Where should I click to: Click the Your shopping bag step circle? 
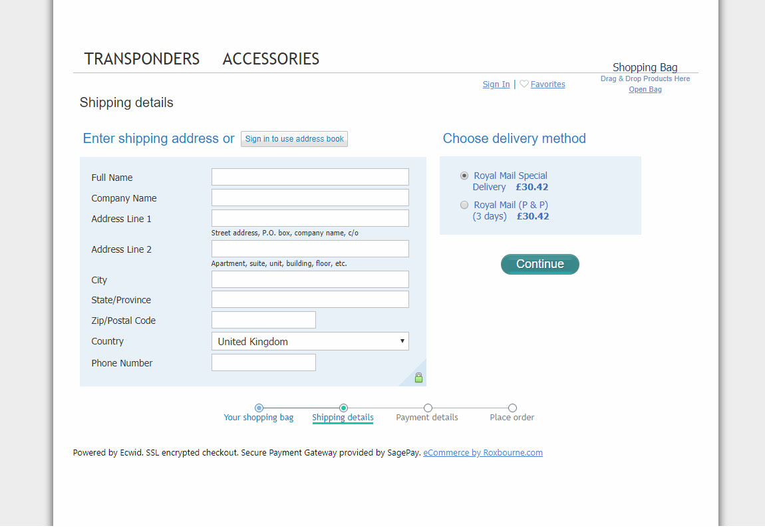(x=259, y=408)
